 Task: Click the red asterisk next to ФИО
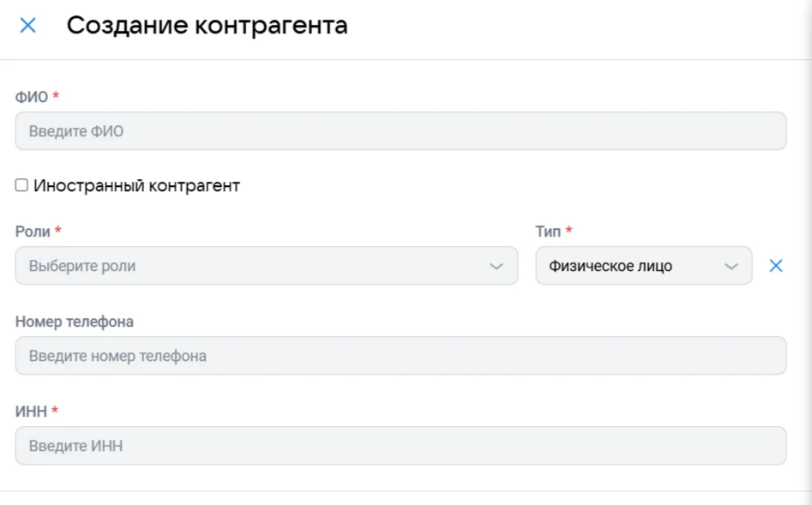tap(56, 96)
